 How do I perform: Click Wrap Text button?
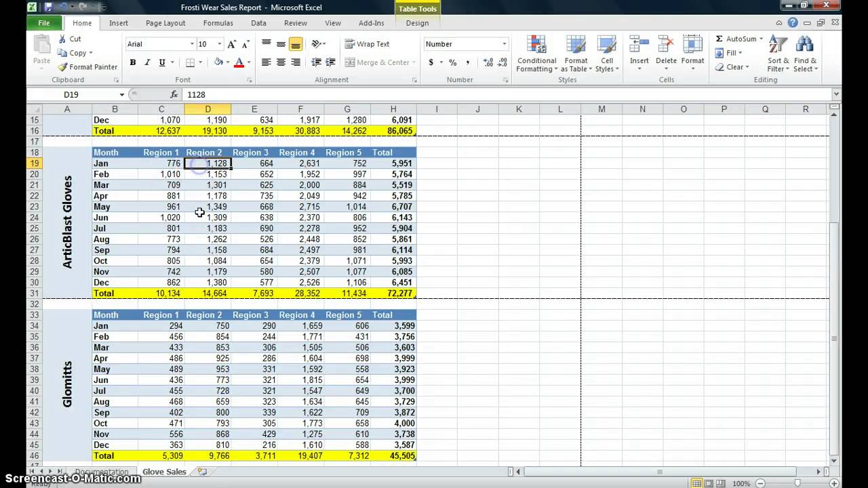367,44
